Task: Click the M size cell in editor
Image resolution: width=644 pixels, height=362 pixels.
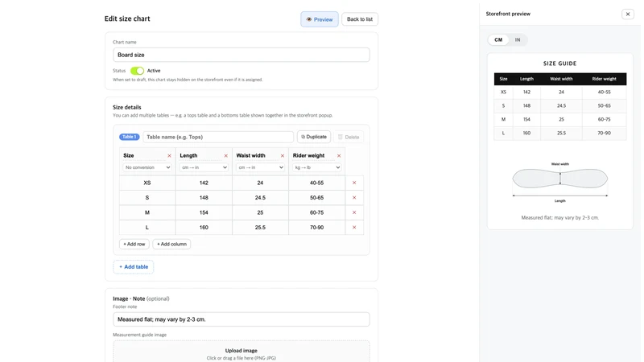Action: [147, 212]
